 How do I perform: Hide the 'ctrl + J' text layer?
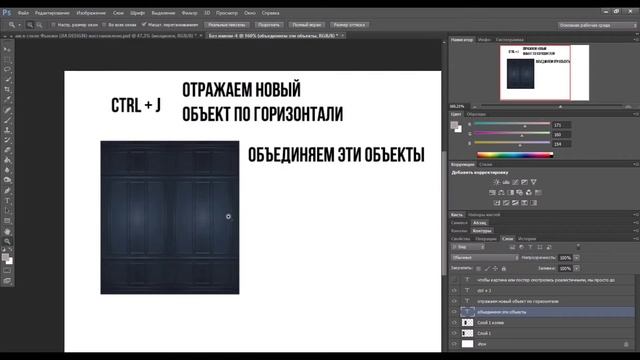(454, 291)
